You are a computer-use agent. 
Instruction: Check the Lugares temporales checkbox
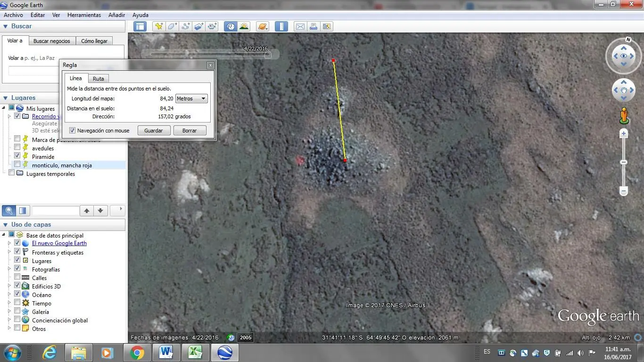point(12,173)
